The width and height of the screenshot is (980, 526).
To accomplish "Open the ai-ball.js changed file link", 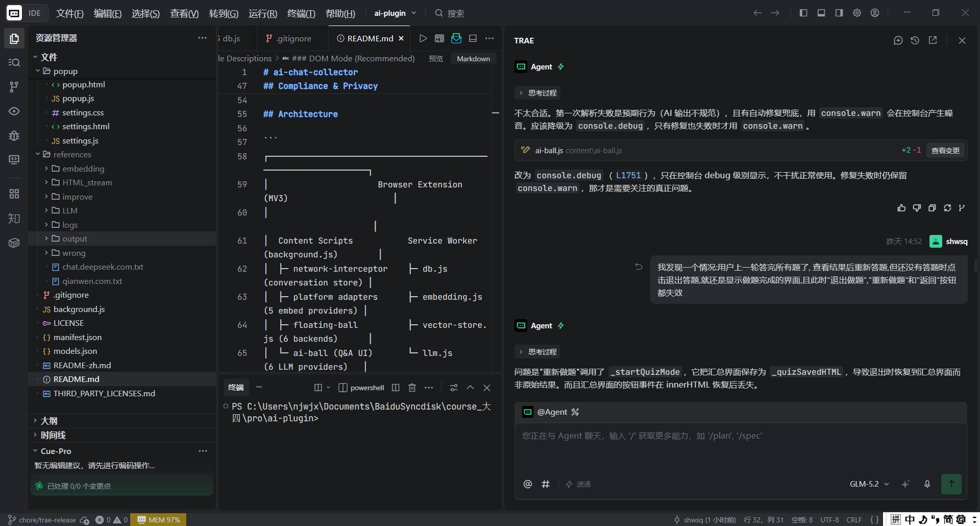I will click(x=549, y=151).
